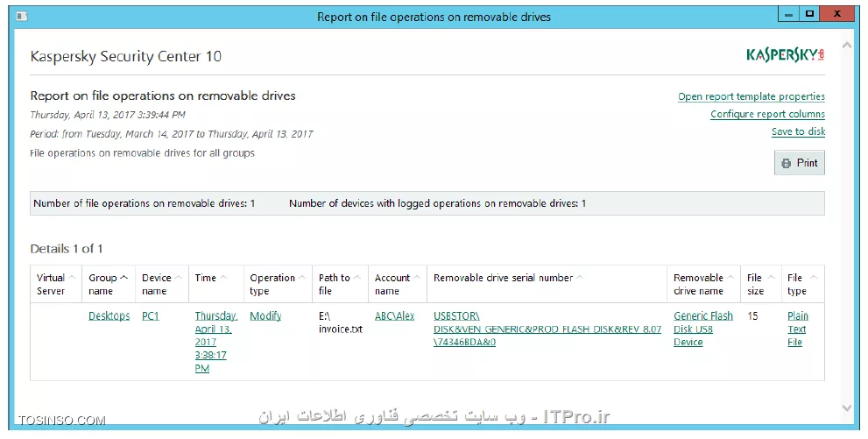Click the window system icon in title bar
This screenshot has height=439, width=868.
(22, 17)
